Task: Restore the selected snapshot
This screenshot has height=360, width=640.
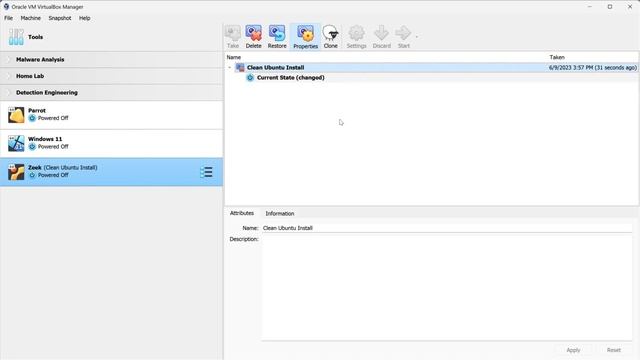Action: [277, 37]
